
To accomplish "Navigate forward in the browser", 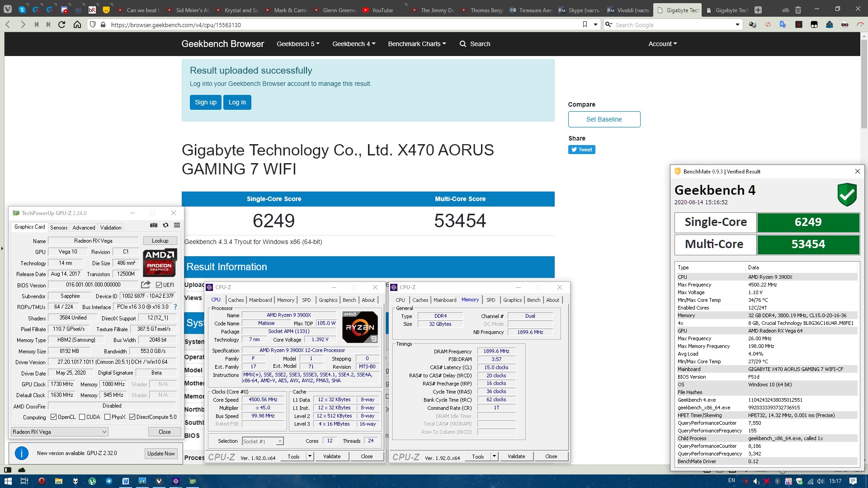I will (x=23, y=25).
